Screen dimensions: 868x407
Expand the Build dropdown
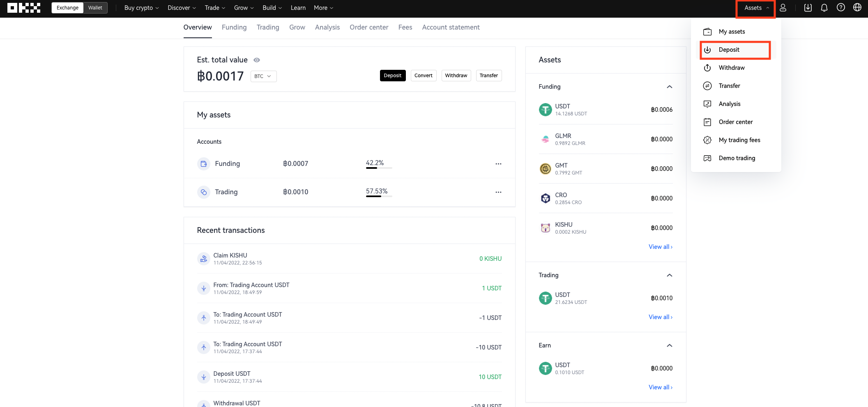(272, 8)
